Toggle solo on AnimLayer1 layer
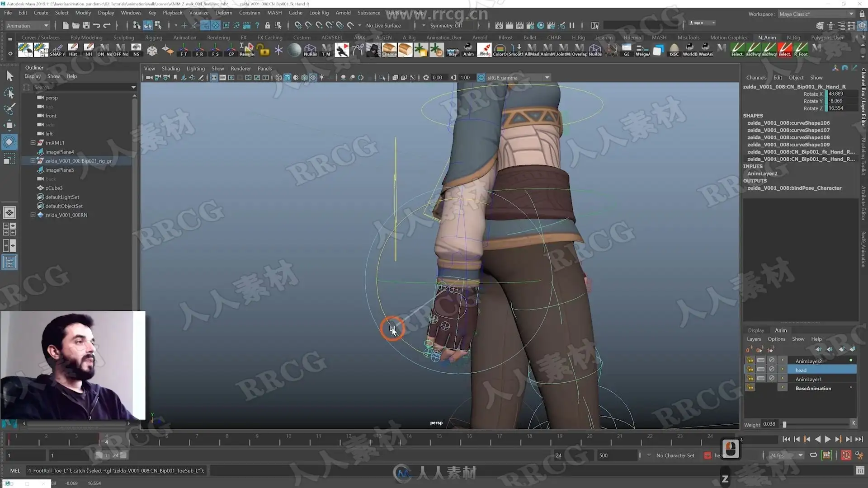The height and width of the screenshot is (488, 868). [761, 379]
